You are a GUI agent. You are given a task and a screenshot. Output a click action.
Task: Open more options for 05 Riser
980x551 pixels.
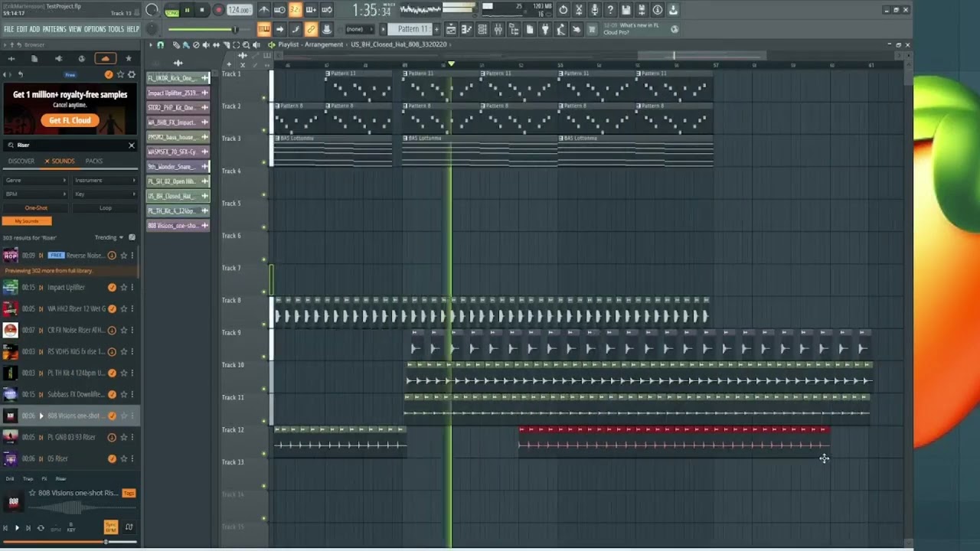[x=132, y=459]
